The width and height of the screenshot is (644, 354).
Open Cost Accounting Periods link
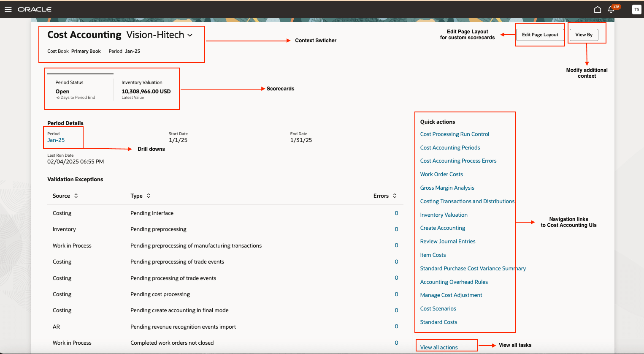click(450, 147)
